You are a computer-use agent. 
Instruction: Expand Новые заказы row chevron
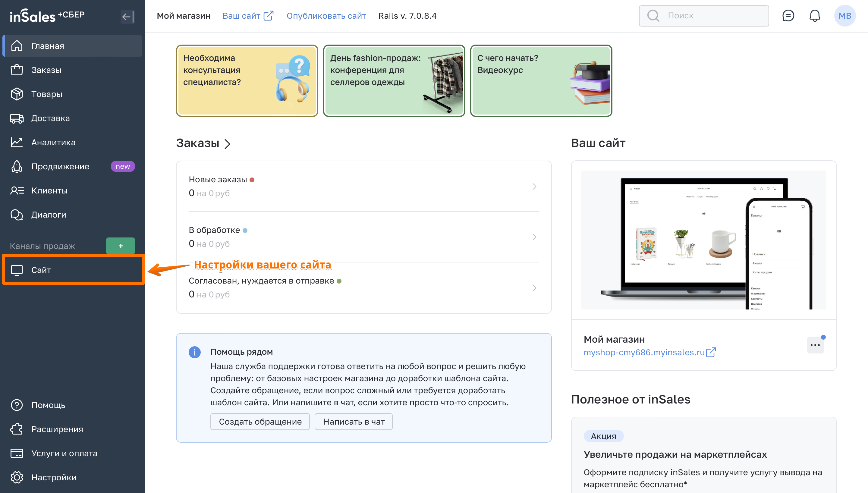534,187
